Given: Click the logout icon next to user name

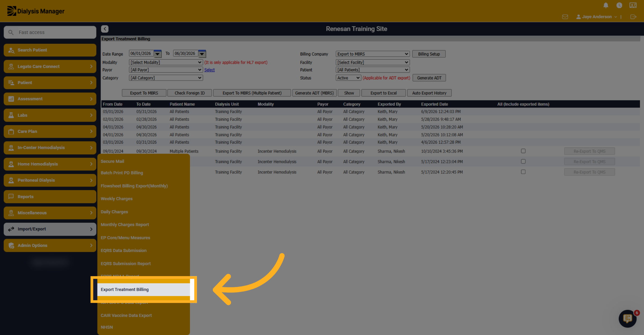Looking at the screenshot, I should pos(633,17).
